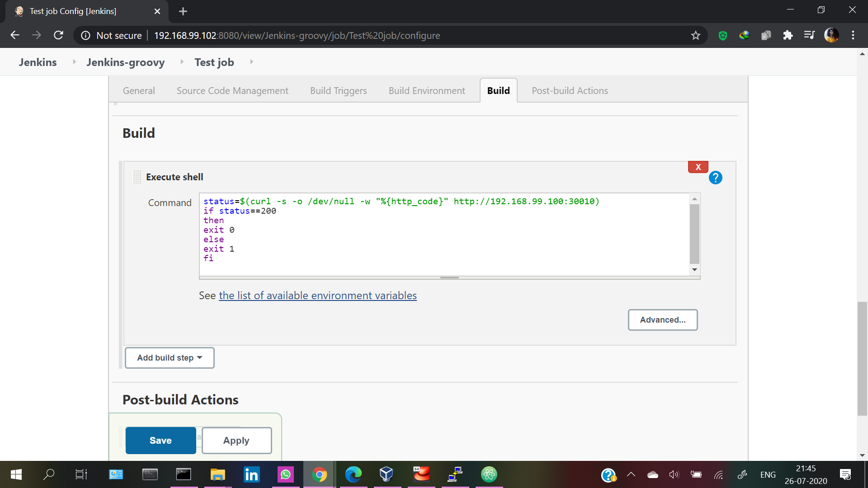The image size is (868, 488).
Task: Save the job configuration
Action: click(160, 440)
